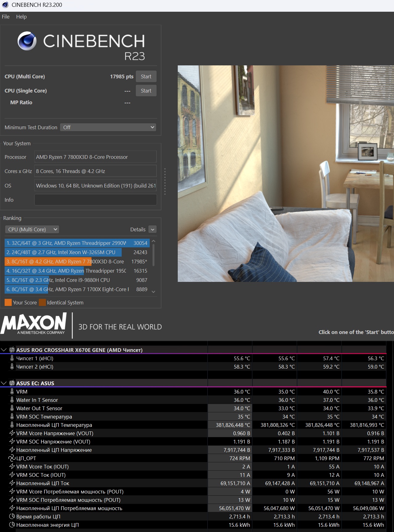The width and height of the screenshot is (394, 532).
Task: Click VRM Vcore Ток value 55 A
Action: pyautogui.click(x=334, y=467)
